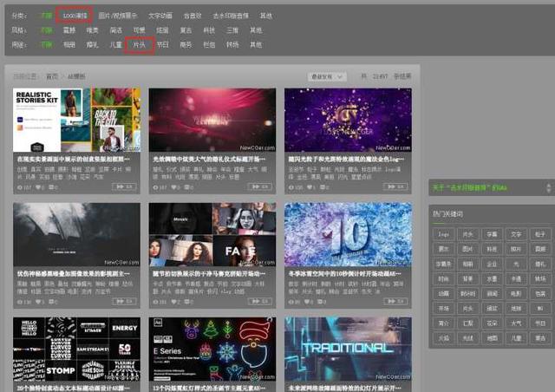Click 文字 tag in hot keywords panel
Image resolution: width=555 pixels, height=392 pixels.
coord(516,234)
